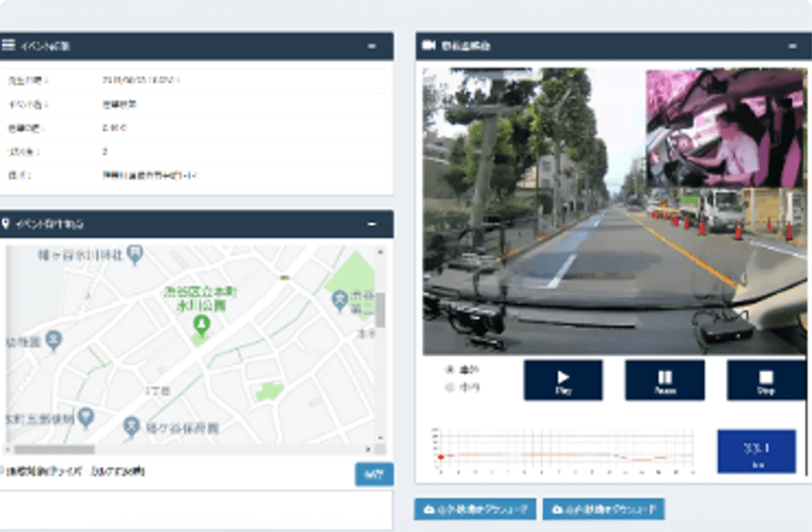Click the blue speed readout box showing km
The width and height of the screenshot is (812, 532).
(757, 452)
